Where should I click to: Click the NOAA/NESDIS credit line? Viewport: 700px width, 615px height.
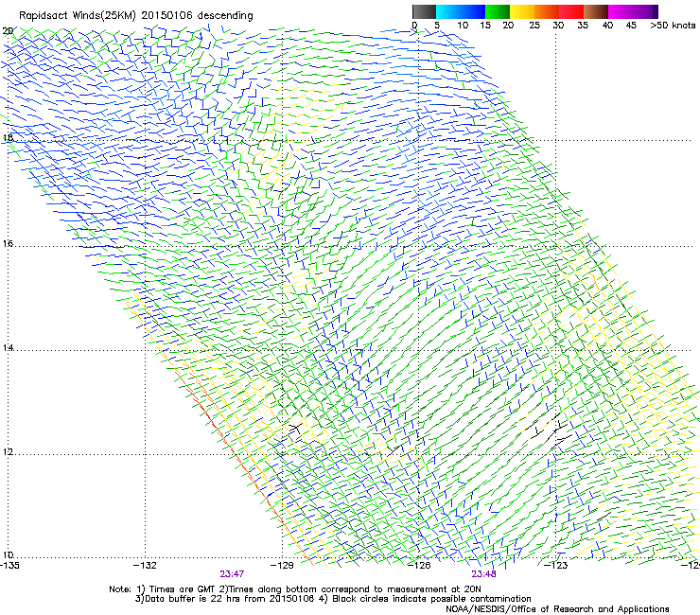pos(557,609)
